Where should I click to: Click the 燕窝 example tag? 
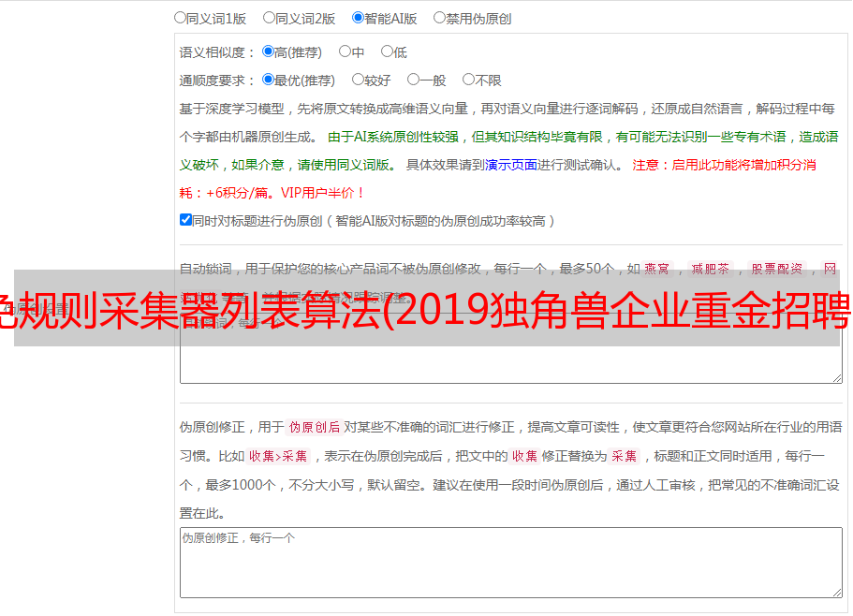pyautogui.click(x=657, y=269)
